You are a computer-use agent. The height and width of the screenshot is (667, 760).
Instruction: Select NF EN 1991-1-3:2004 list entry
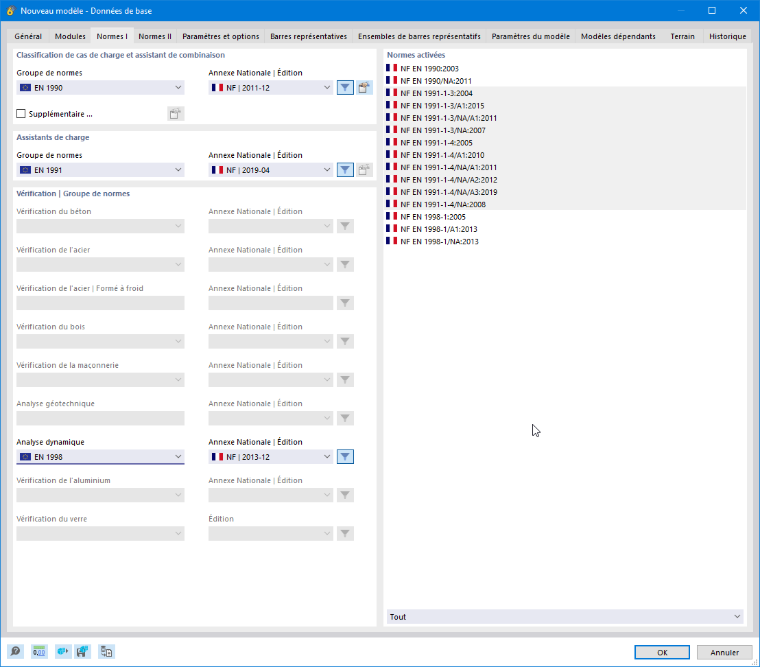(565, 93)
